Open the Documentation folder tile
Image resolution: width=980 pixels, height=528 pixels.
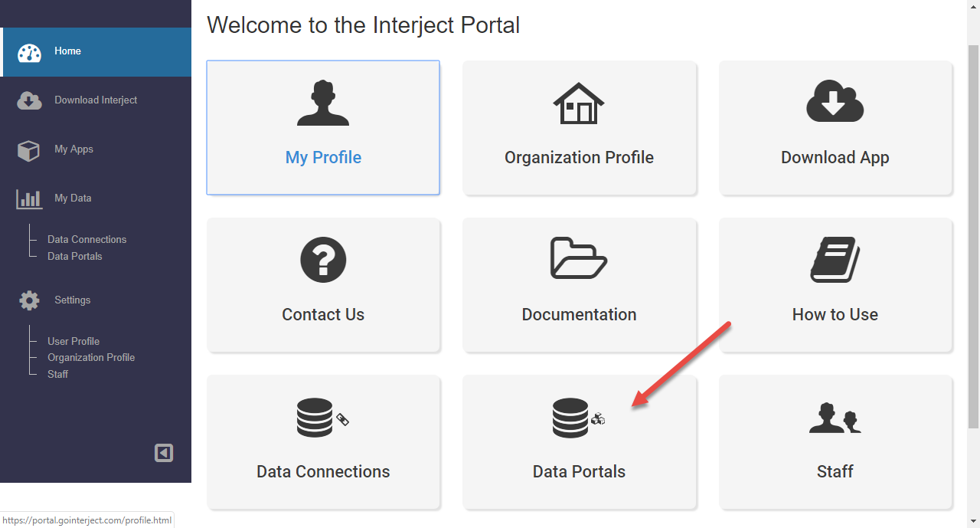point(579,285)
